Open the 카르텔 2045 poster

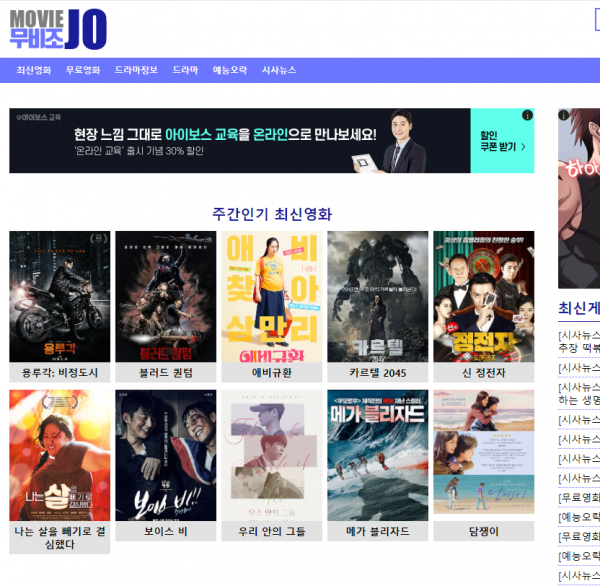378,297
